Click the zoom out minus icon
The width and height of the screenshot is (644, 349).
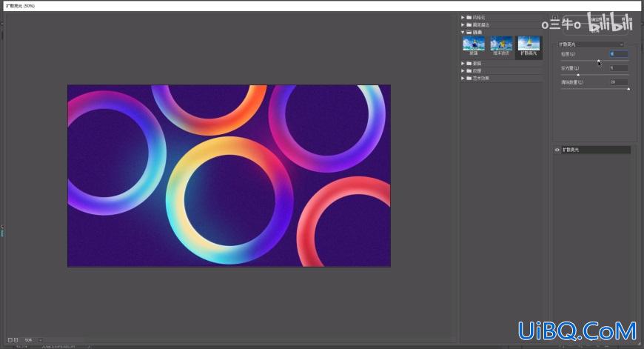coord(10,340)
